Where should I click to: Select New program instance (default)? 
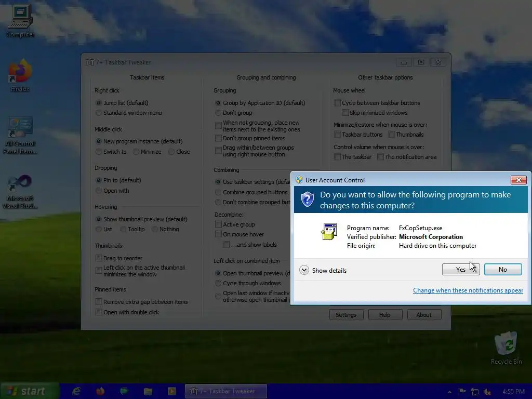click(x=99, y=141)
